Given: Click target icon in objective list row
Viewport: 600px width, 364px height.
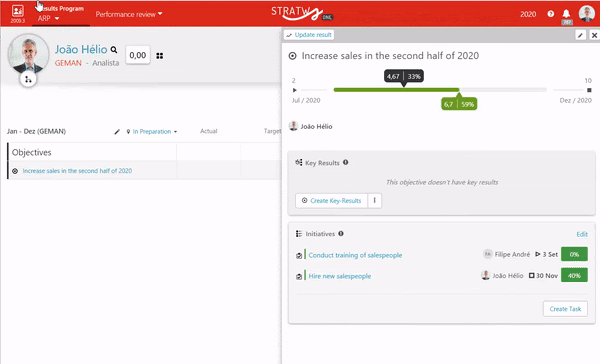Looking at the screenshot, I should tap(15, 171).
